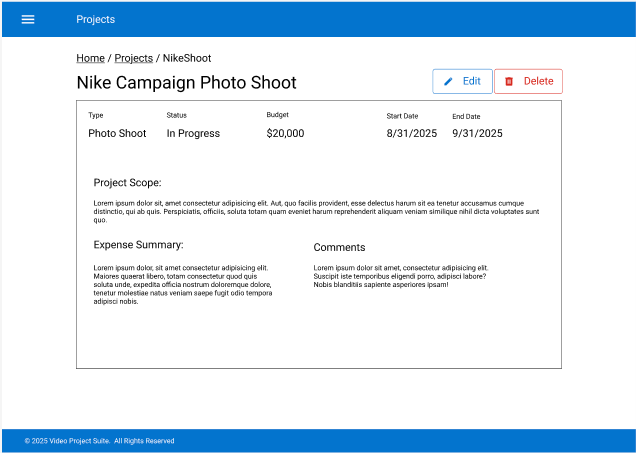Click the Project Scope lorem ipsum paragraph
This screenshot has height=453, width=636.
pyautogui.click(x=316, y=212)
